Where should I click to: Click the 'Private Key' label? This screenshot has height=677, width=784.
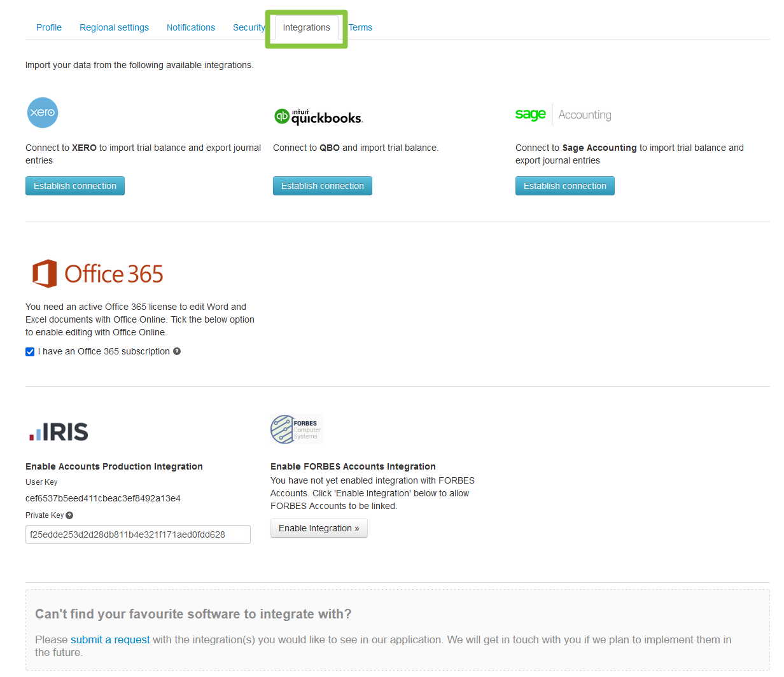click(x=45, y=515)
